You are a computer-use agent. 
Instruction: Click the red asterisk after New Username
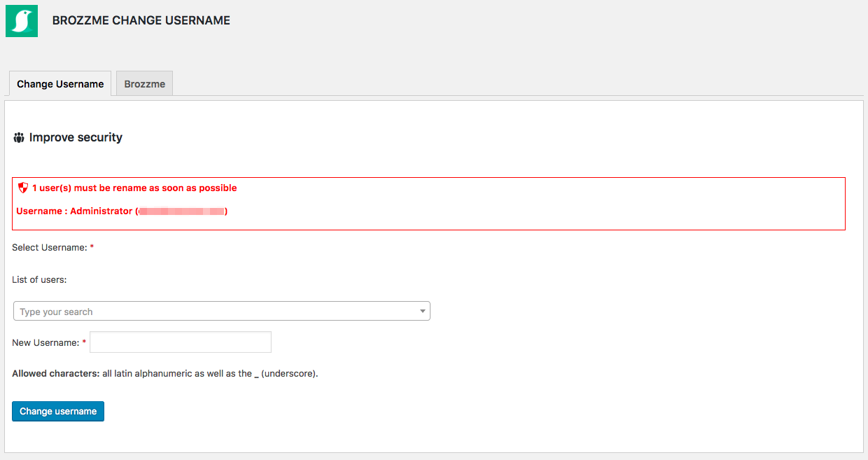click(85, 343)
